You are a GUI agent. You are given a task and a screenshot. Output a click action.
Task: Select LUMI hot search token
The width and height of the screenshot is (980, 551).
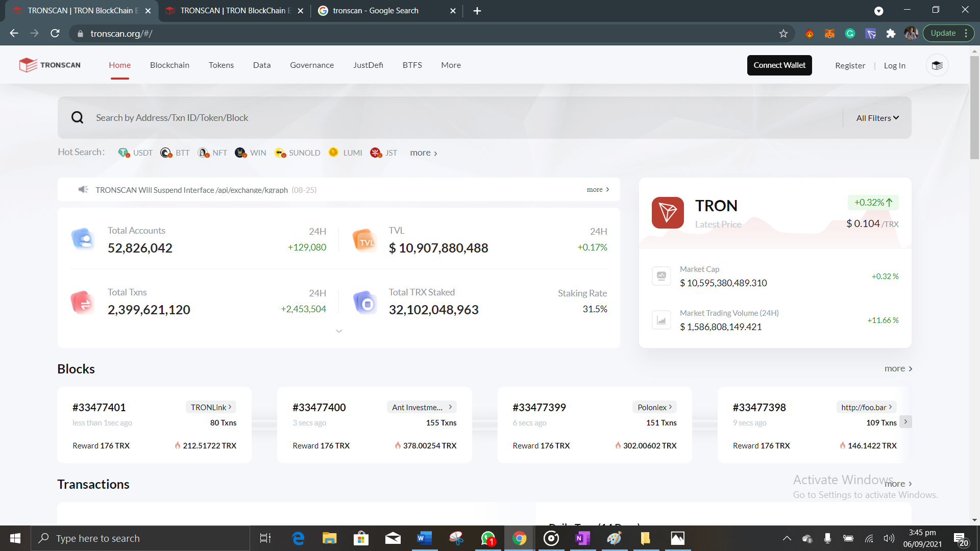tap(345, 153)
